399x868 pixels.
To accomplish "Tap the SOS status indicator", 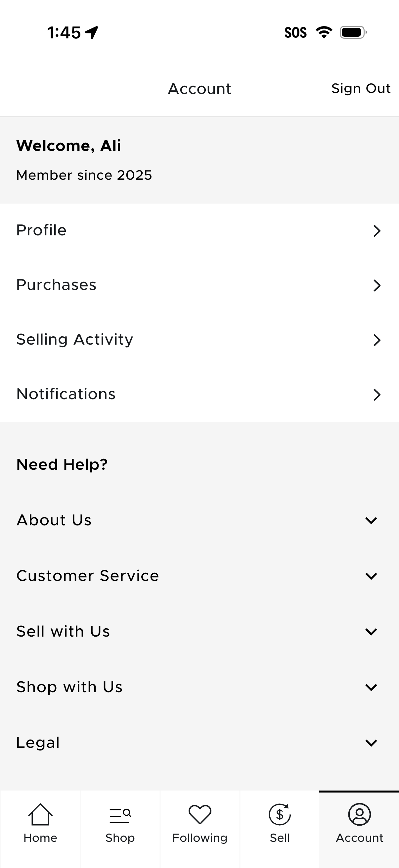I will click(295, 33).
